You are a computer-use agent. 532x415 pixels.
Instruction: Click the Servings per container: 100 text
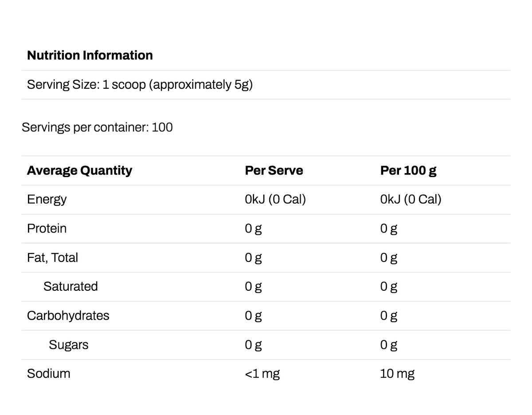pos(97,127)
